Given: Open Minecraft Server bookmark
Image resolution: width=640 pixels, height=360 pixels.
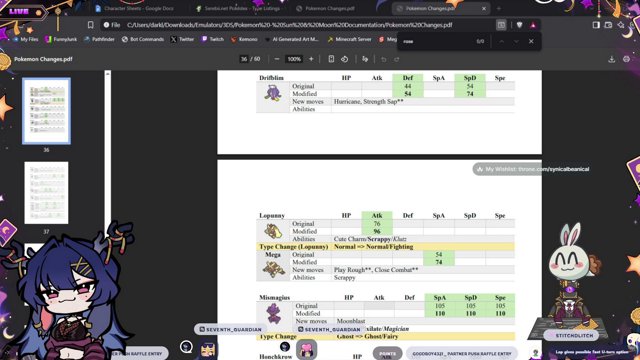Looking at the screenshot, I should pos(349,39).
